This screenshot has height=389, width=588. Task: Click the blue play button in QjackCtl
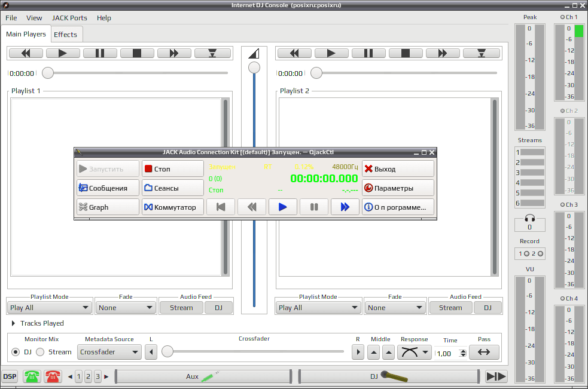(283, 207)
